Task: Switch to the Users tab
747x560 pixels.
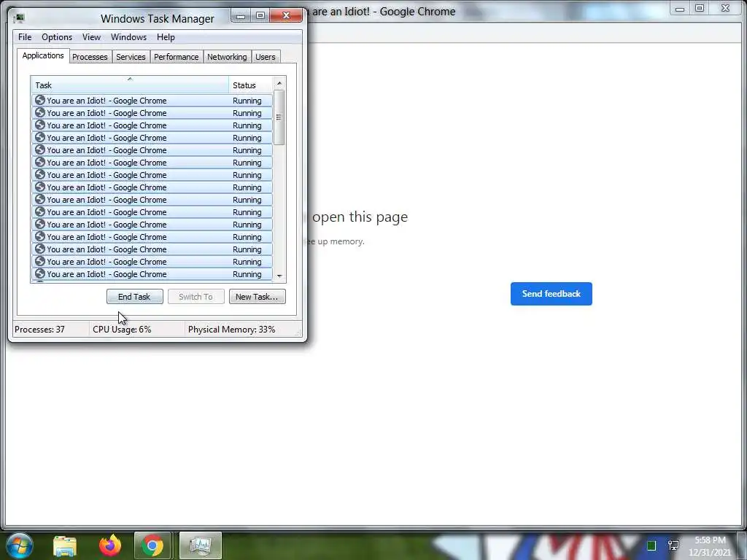Action: (266, 57)
